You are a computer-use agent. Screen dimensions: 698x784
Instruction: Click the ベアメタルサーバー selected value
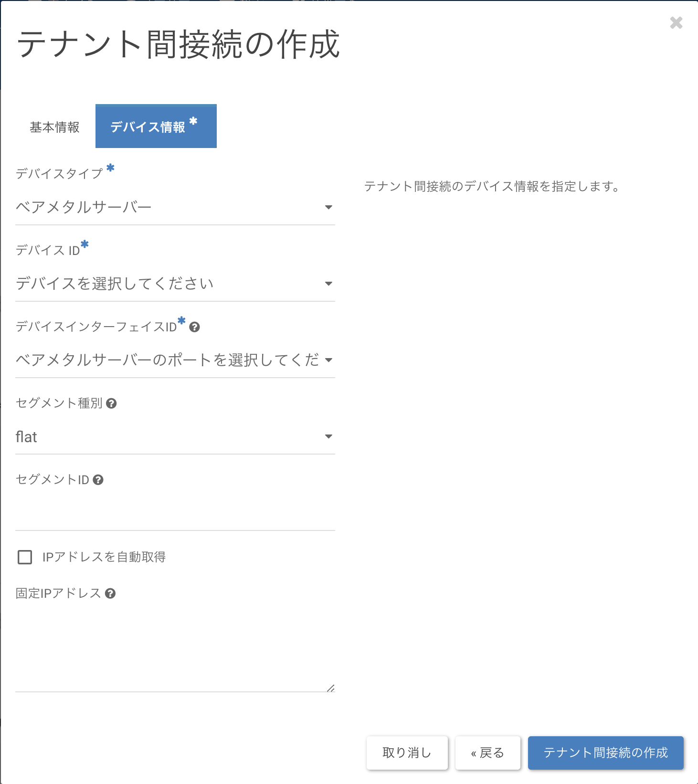tap(84, 207)
